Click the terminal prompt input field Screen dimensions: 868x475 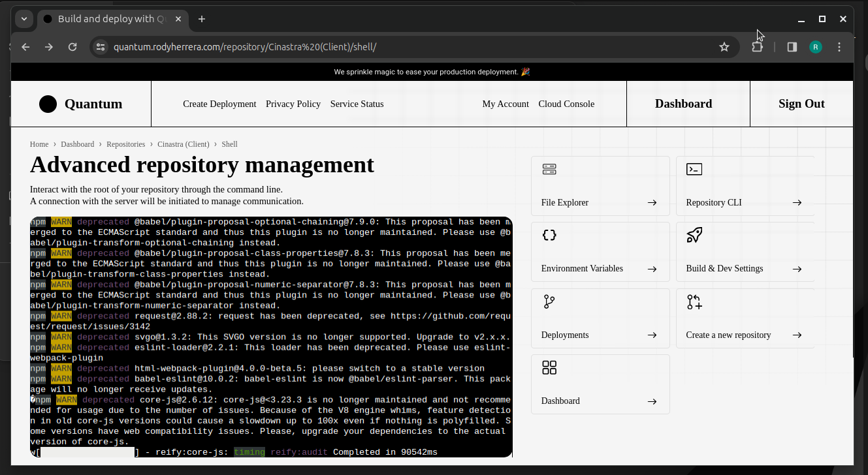pos(88,452)
